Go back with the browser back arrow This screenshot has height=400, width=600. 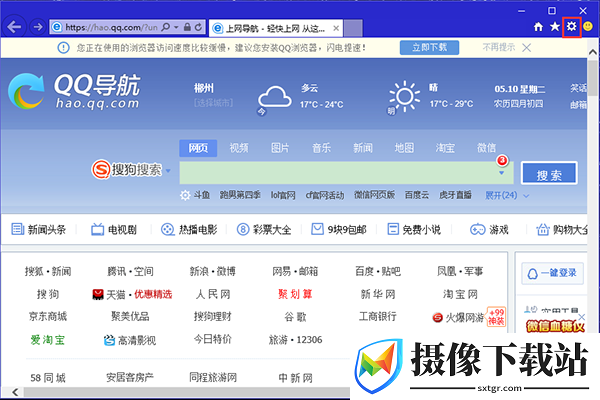15,27
